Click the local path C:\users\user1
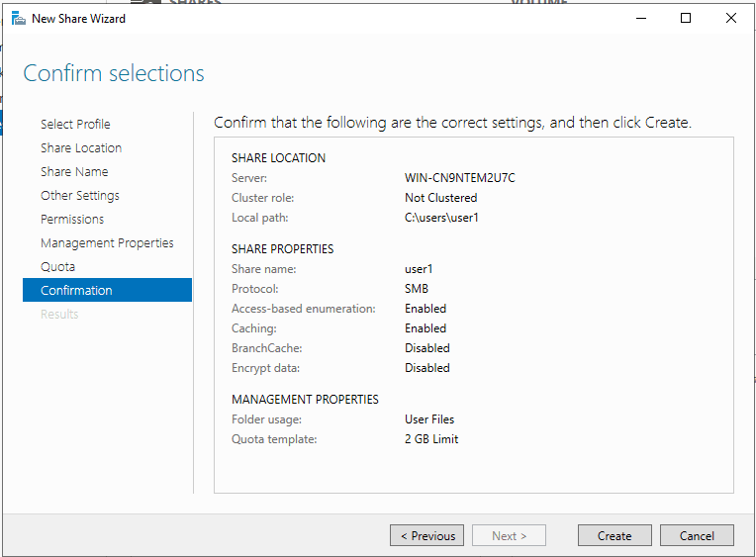The height and width of the screenshot is (557, 756). click(441, 218)
